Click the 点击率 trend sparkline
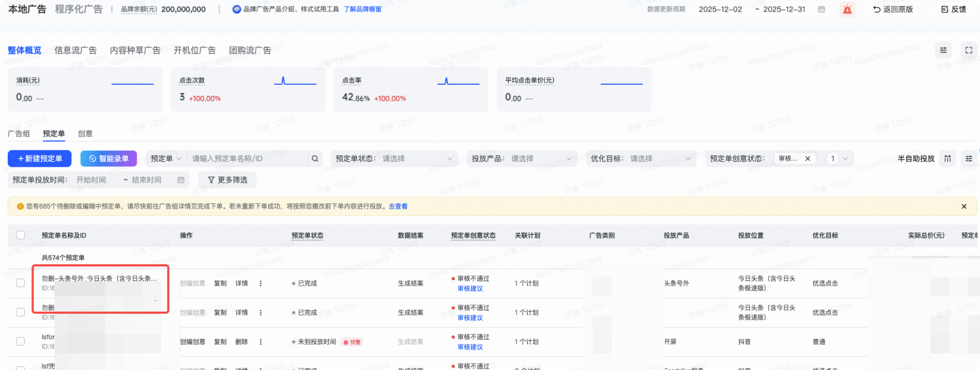 click(x=458, y=82)
